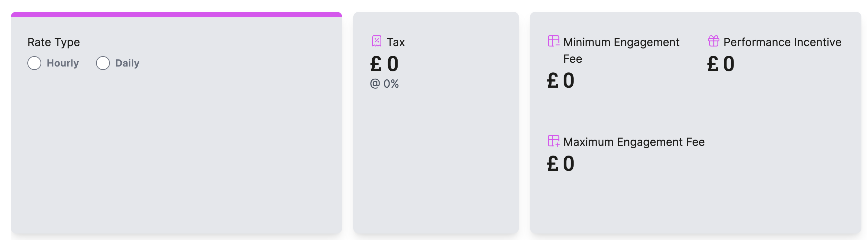The width and height of the screenshot is (868, 246).
Task: Click the Minimum Engagement Fee amount
Action: coord(561,80)
